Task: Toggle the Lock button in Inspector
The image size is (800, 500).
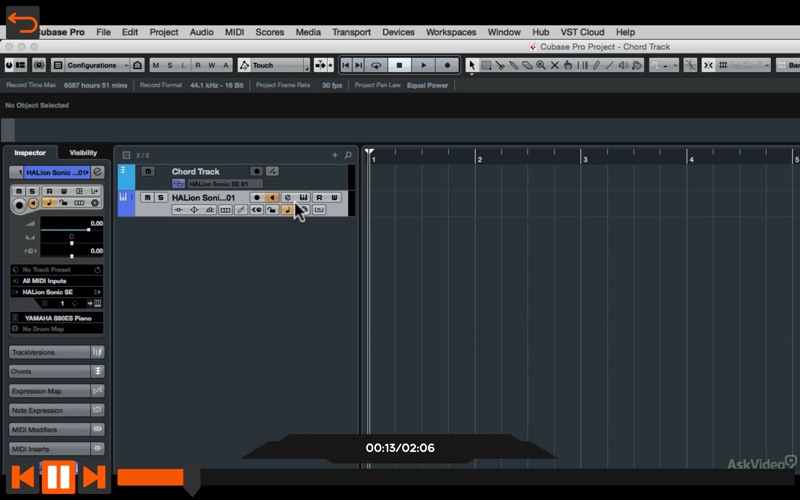Action: 64,203
